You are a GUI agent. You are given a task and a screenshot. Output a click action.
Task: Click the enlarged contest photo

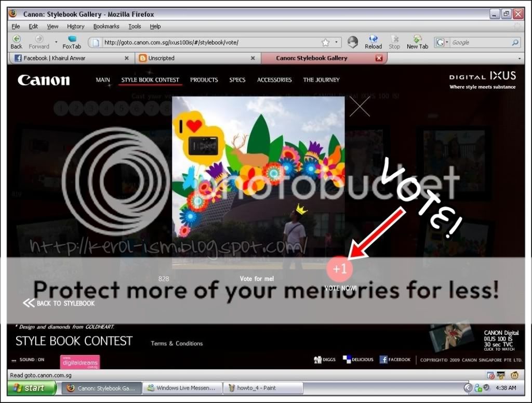click(258, 183)
